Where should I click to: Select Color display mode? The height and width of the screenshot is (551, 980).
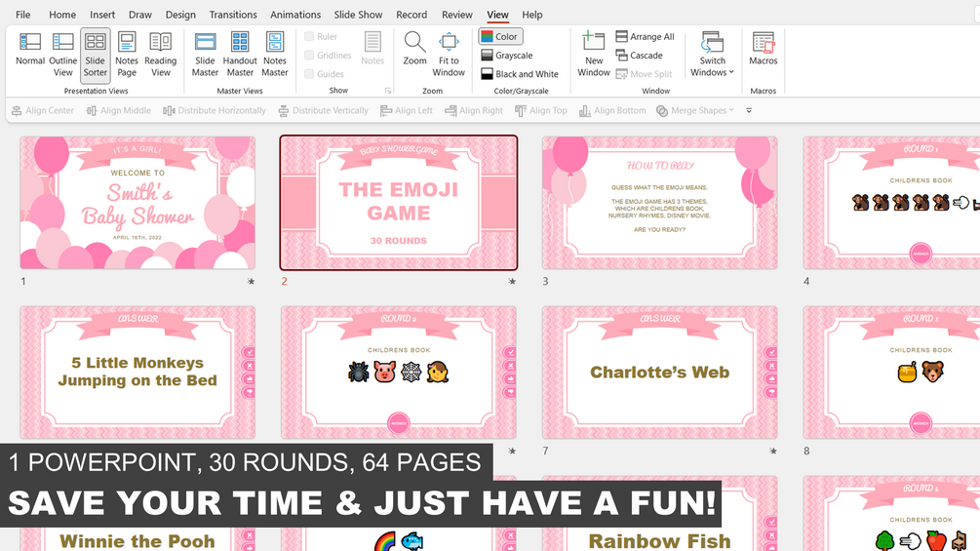pos(500,37)
